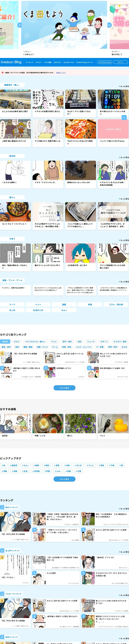
Task: Select the フード category chip
Action: tap(12, 305)
